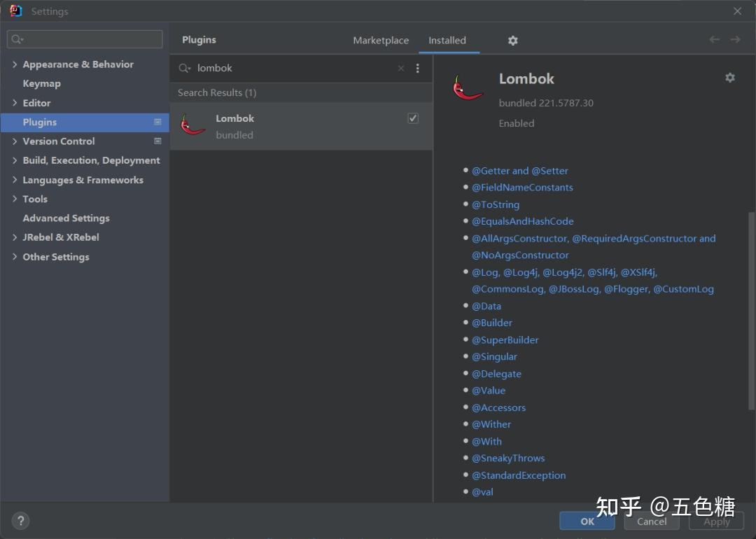Open the @With link

(486, 441)
